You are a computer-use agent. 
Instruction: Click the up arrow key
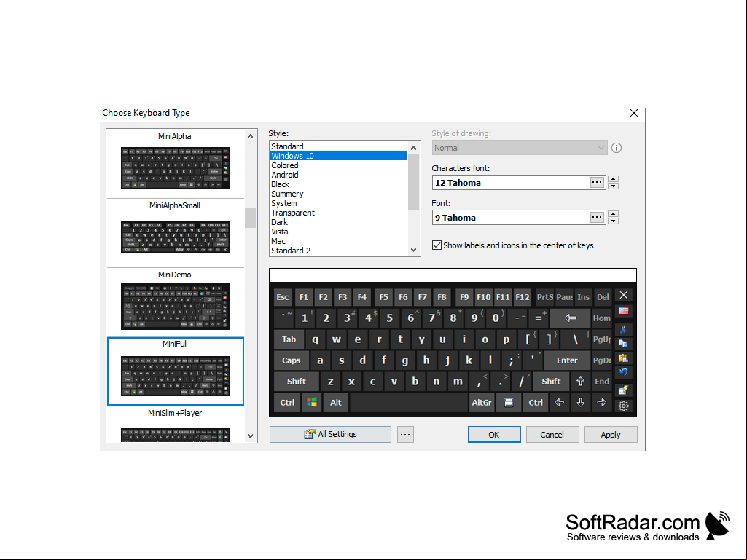pyautogui.click(x=580, y=382)
